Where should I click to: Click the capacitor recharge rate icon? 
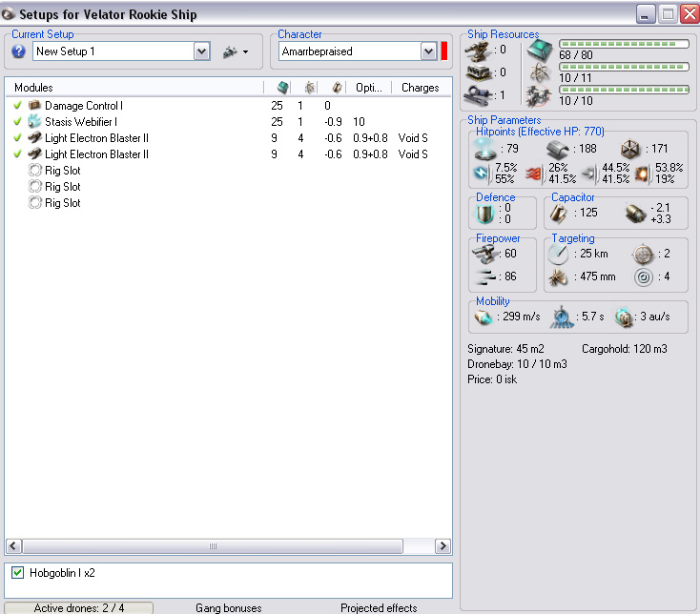636,214
